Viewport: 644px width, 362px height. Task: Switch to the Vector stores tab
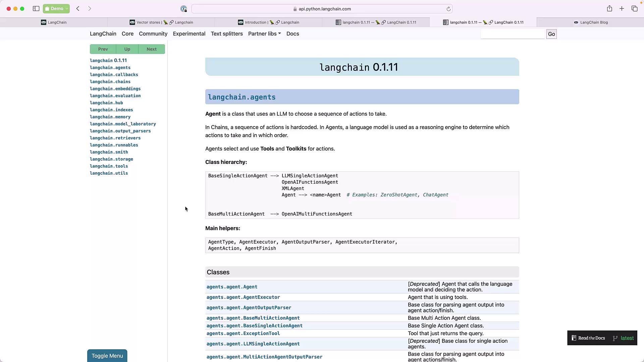pos(161,22)
